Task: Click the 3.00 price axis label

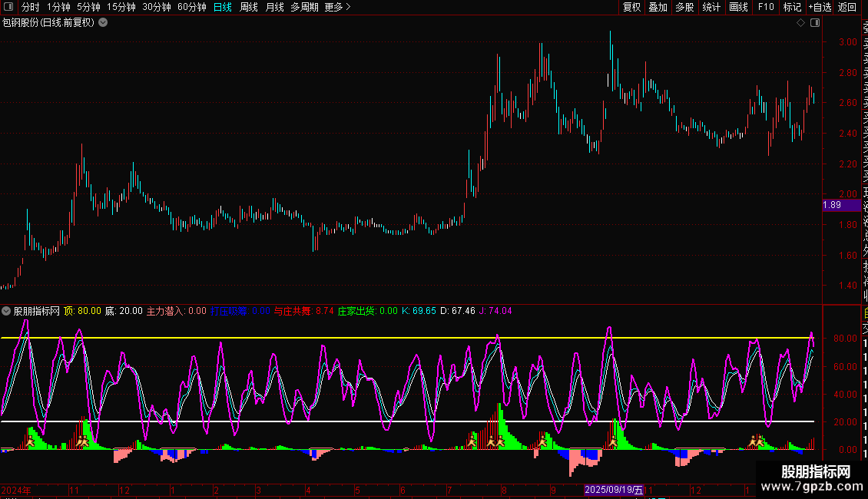Action: (848, 42)
